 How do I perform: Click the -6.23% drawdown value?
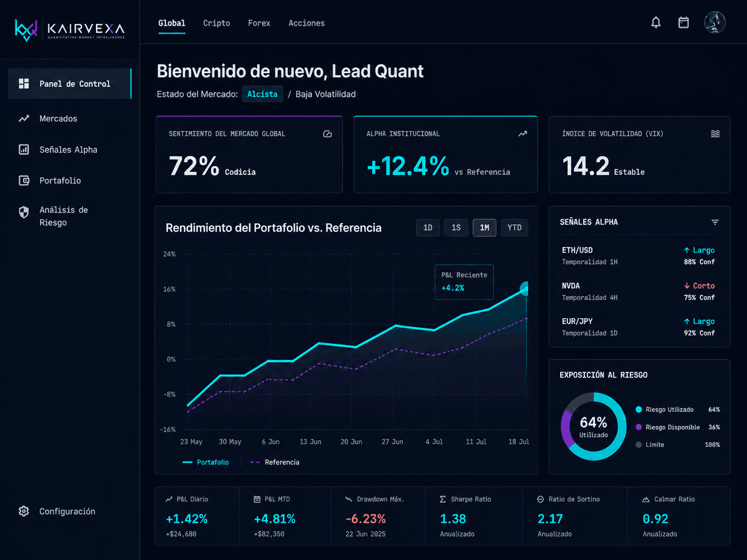365,519
